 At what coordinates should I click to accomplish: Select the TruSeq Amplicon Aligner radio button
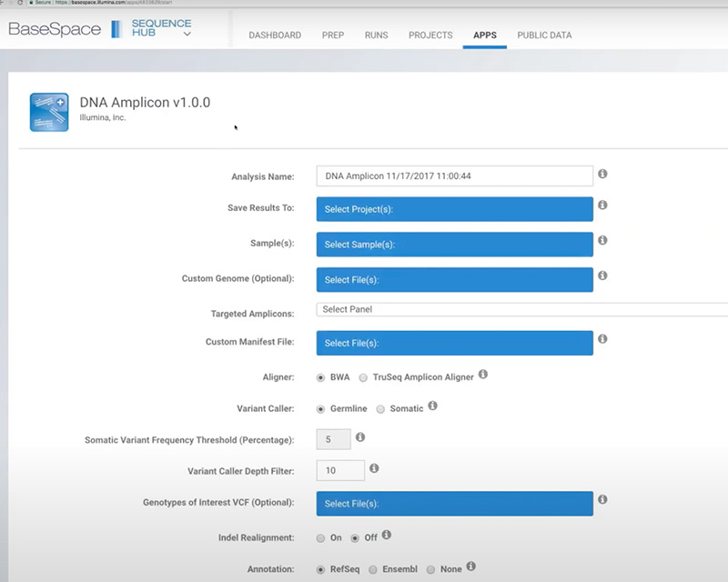[x=363, y=377]
